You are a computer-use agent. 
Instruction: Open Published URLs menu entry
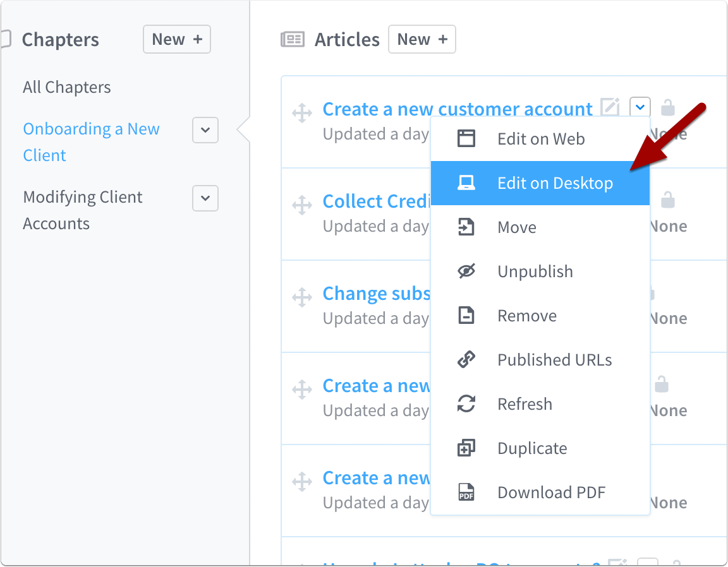[x=540, y=360]
